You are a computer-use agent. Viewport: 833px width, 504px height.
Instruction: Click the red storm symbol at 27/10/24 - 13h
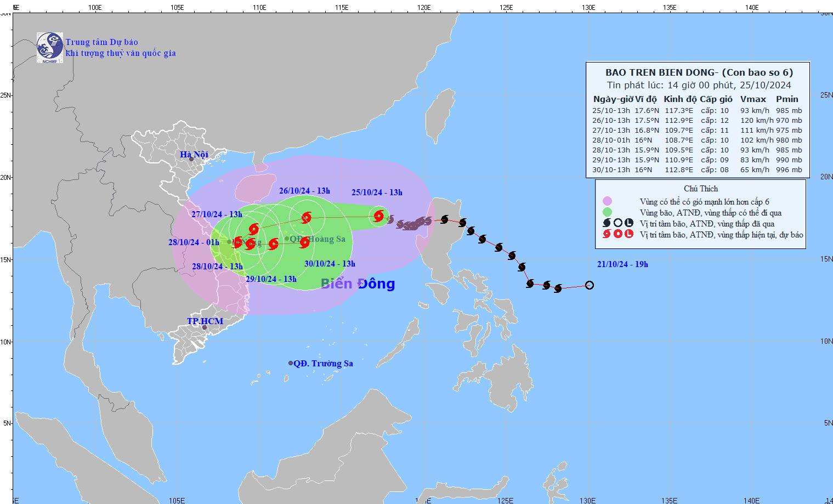254,229
